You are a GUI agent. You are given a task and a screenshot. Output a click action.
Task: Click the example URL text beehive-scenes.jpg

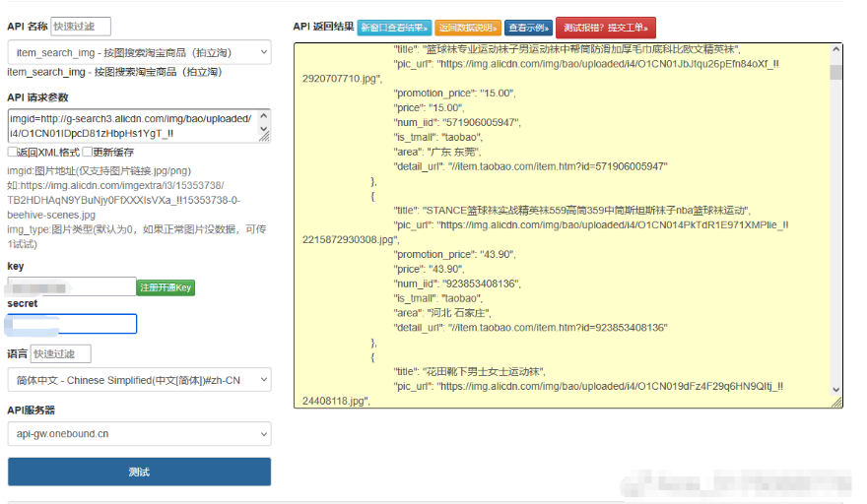click(x=51, y=215)
